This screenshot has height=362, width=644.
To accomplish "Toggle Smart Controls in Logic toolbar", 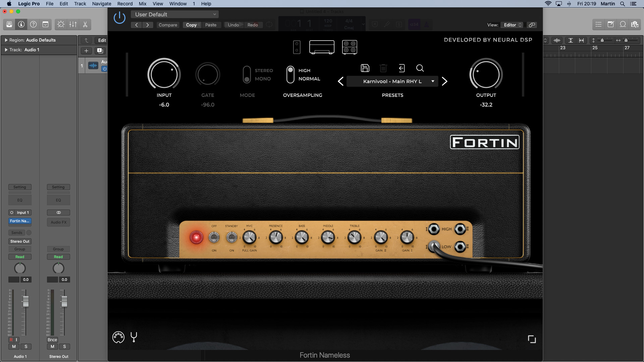I will point(61,24).
